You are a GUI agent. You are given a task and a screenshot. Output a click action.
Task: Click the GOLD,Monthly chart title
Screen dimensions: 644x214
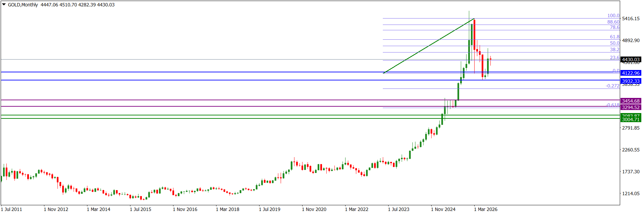[23, 5]
